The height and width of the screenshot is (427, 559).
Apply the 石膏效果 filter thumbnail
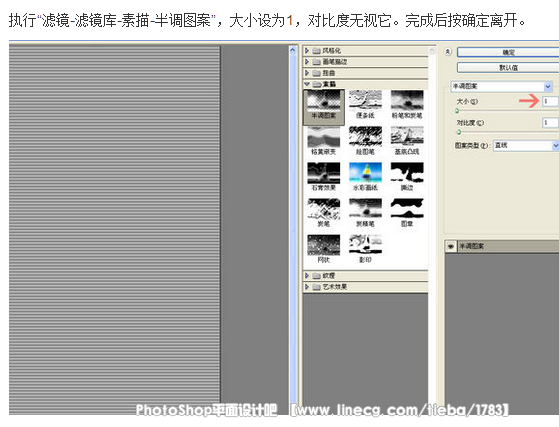[x=324, y=176]
